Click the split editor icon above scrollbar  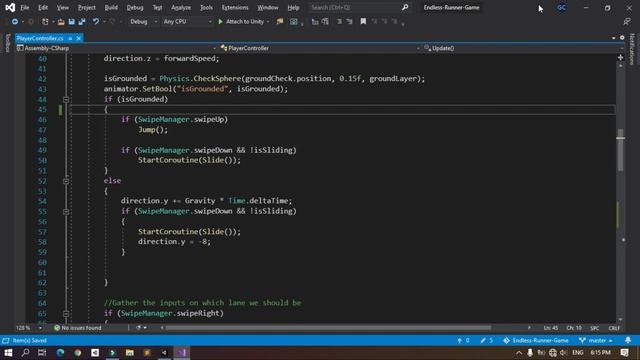tap(620, 58)
